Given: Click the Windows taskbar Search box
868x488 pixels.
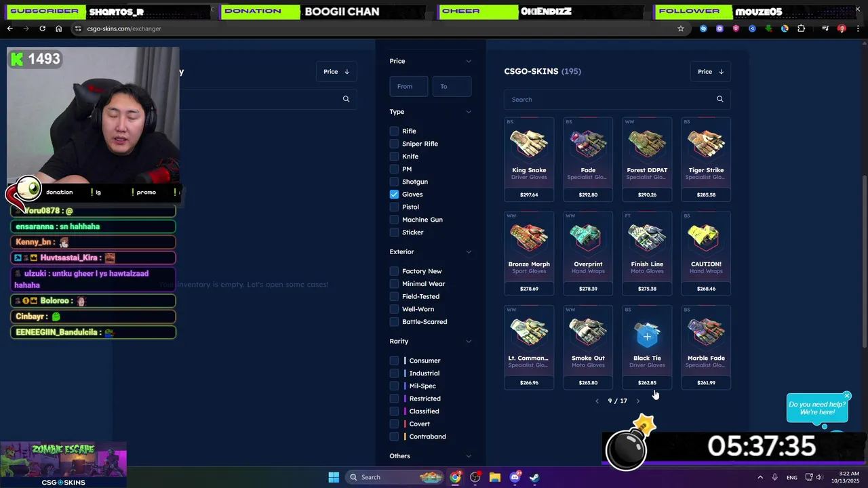Looking at the screenshot, I should click(395, 477).
